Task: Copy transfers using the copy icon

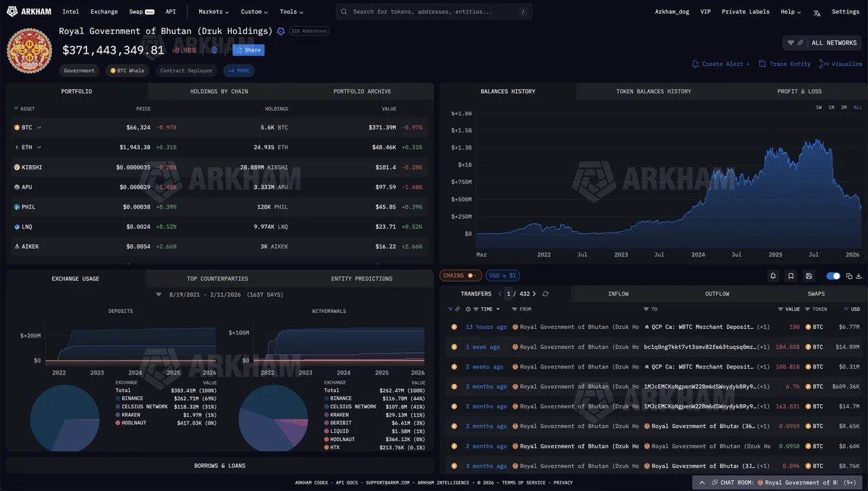Action: coord(849,276)
